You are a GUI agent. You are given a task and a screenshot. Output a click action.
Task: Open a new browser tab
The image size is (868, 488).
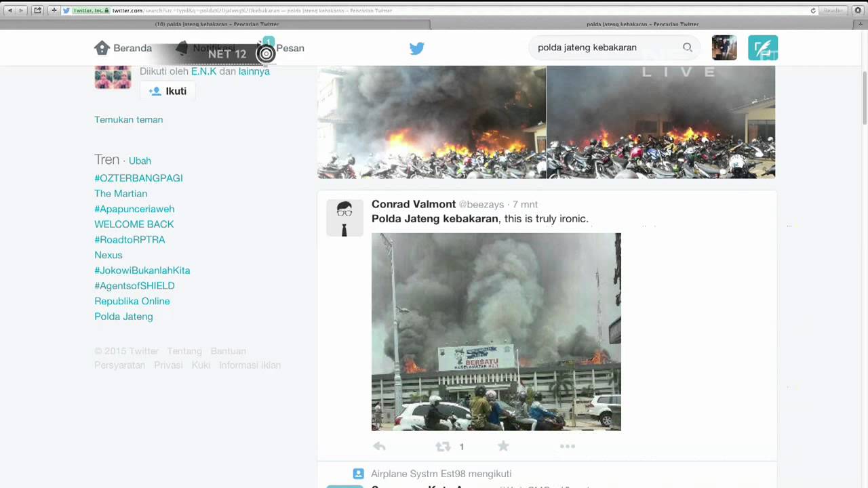coord(861,24)
